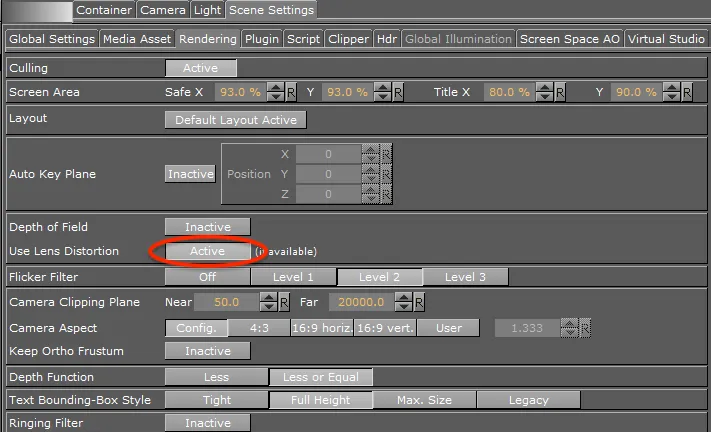Reset Title Y value with R button
Screen dimensions: 711x432
(x=687, y=92)
